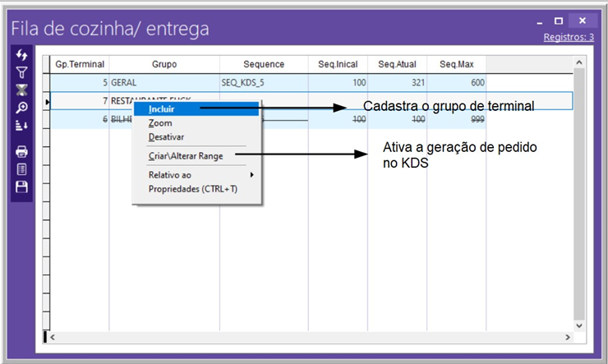
Task: Click the Registros: 3 link
Action: (x=568, y=38)
